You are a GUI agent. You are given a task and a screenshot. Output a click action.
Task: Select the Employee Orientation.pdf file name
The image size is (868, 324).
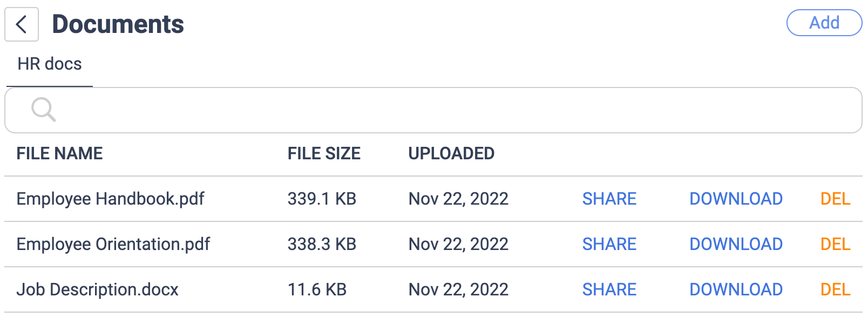tap(113, 244)
